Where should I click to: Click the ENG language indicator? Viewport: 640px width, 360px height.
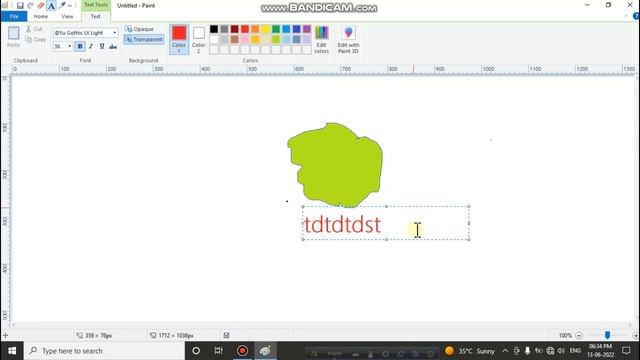[575, 351]
